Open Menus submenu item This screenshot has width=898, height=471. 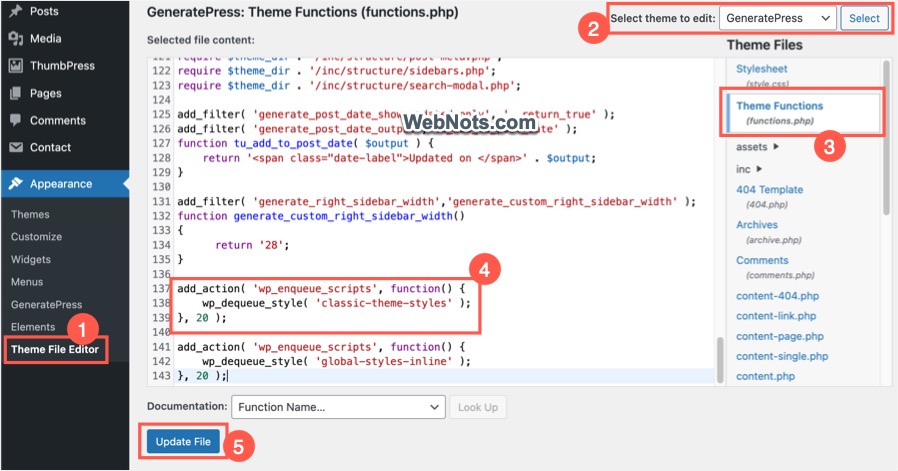(x=27, y=282)
